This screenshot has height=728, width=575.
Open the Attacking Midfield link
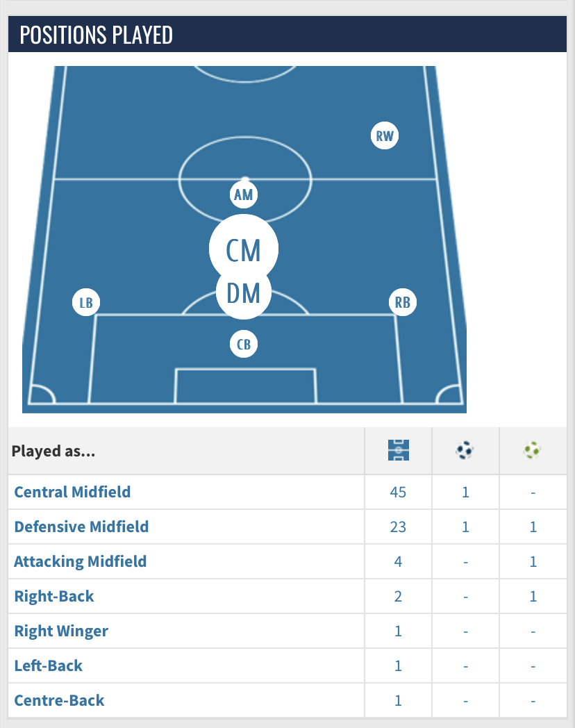tap(81, 561)
